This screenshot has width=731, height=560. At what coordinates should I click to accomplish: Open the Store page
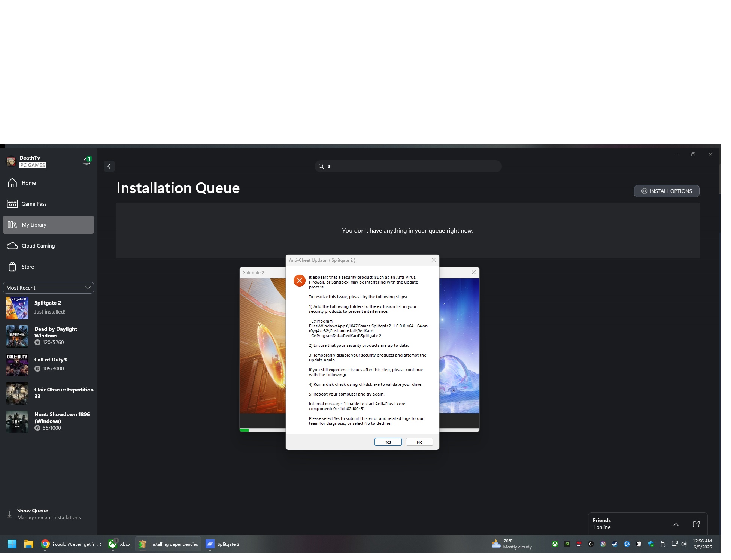[x=28, y=267]
